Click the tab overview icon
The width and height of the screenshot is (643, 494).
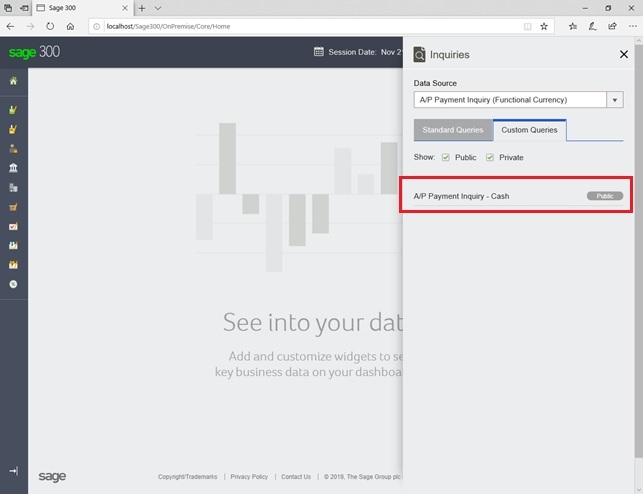[x=8, y=8]
